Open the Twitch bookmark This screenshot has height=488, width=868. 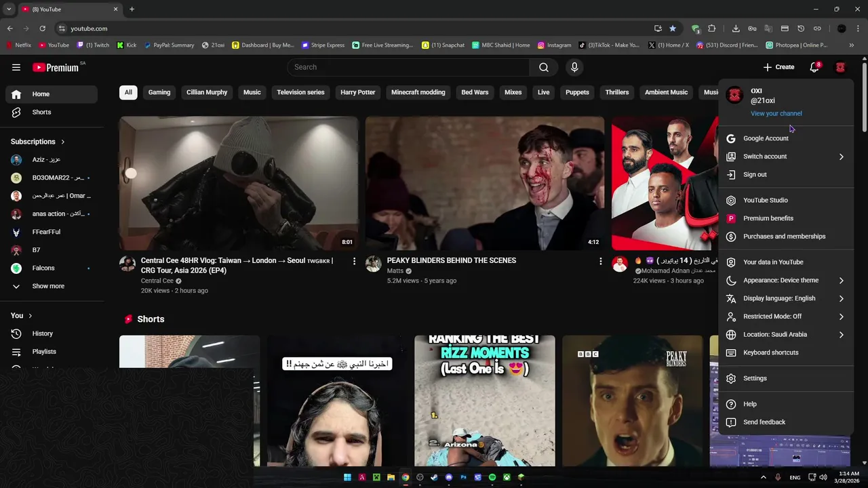pyautogui.click(x=93, y=45)
